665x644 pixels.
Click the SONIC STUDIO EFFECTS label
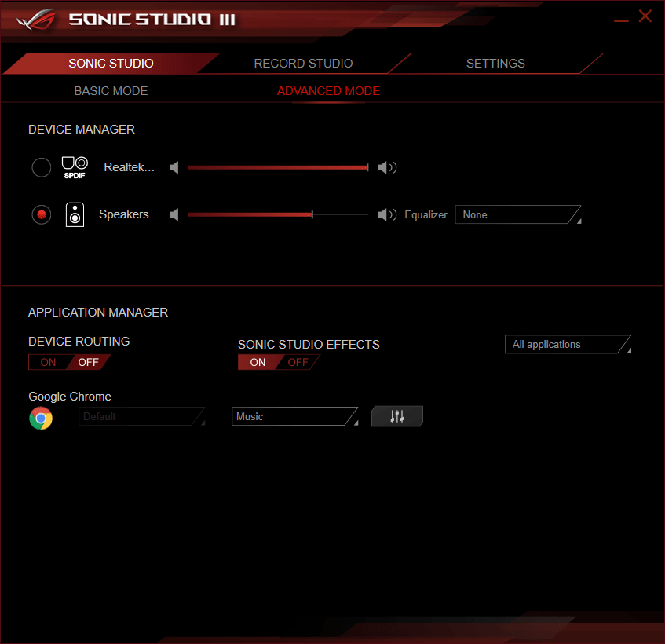309,345
